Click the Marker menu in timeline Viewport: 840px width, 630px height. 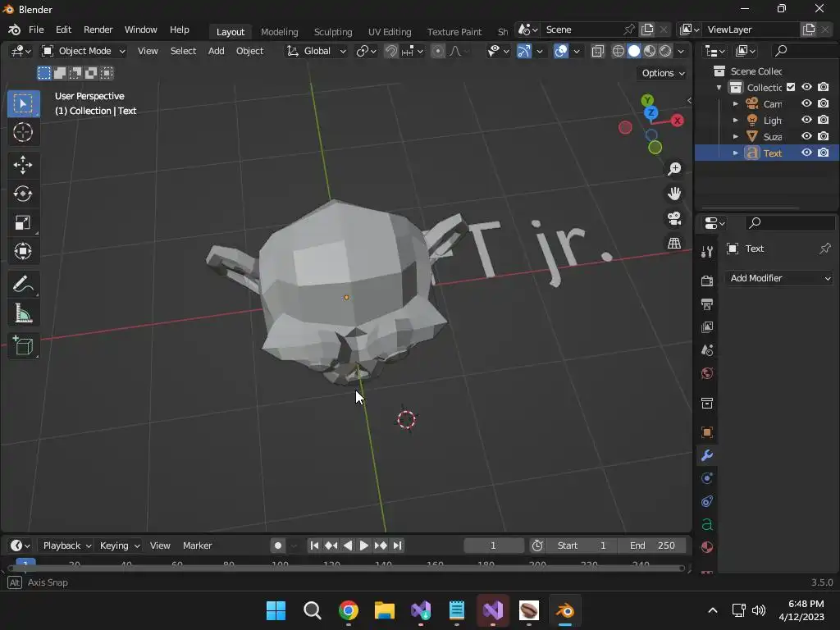point(197,546)
